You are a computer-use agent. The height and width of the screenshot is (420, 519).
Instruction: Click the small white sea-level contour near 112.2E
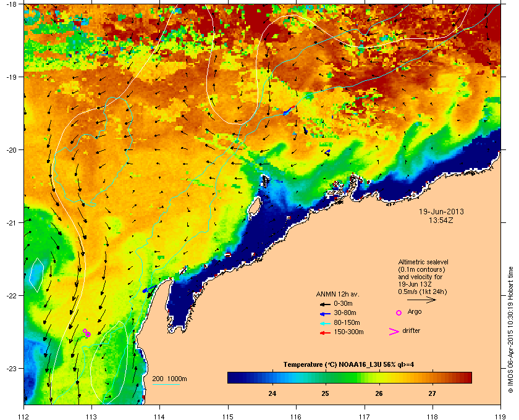36,275
